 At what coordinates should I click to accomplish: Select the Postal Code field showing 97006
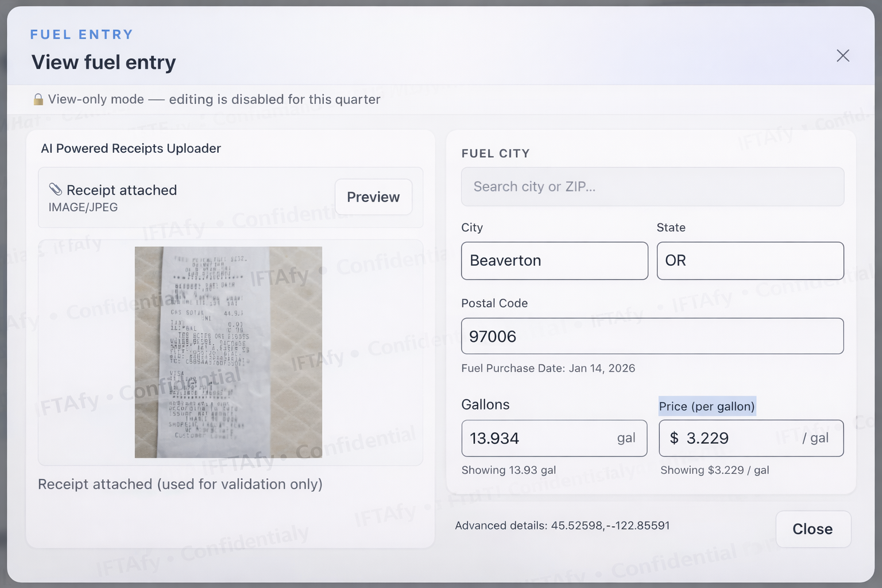(652, 336)
